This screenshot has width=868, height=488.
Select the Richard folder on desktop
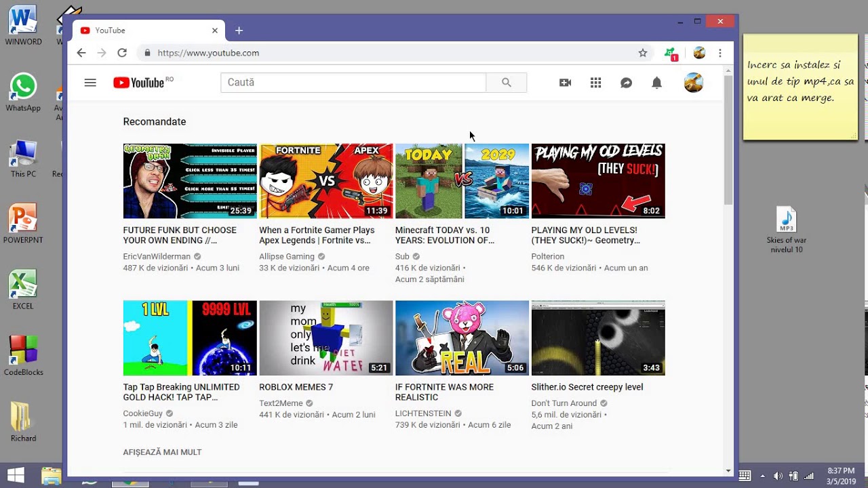pos(23,422)
